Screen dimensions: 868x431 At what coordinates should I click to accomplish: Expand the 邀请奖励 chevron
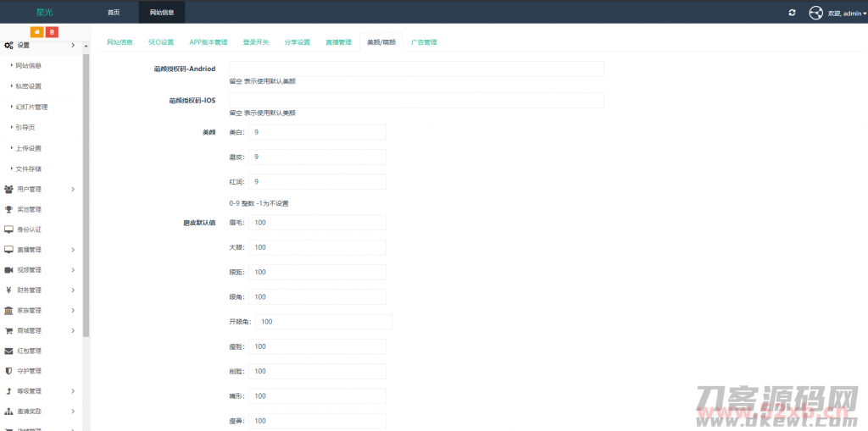[x=73, y=412]
